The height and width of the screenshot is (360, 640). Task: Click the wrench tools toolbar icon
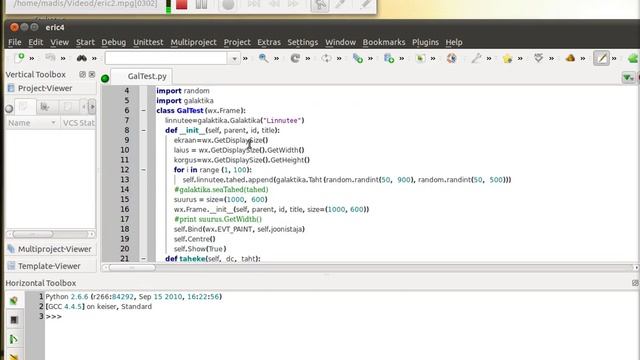click(x=476, y=58)
